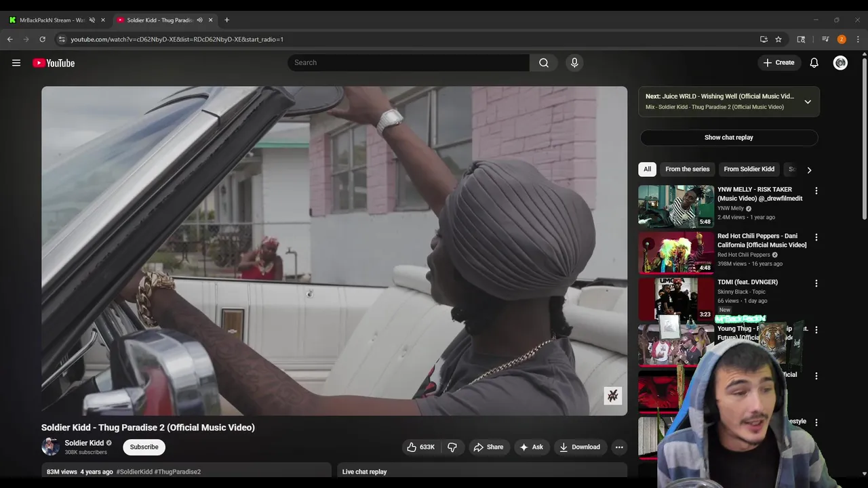This screenshot has height=488, width=868.
Task: Open TDMI feat. DVNGER thumbnail
Action: point(676,298)
